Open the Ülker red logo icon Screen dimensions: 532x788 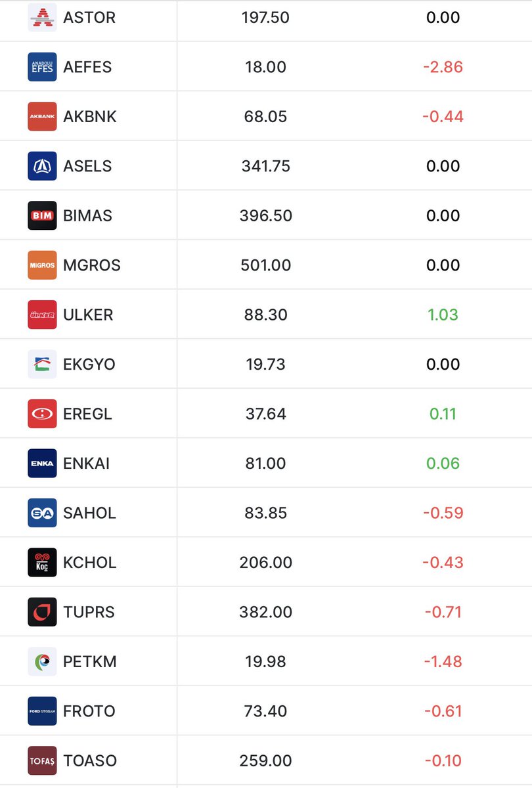42,315
